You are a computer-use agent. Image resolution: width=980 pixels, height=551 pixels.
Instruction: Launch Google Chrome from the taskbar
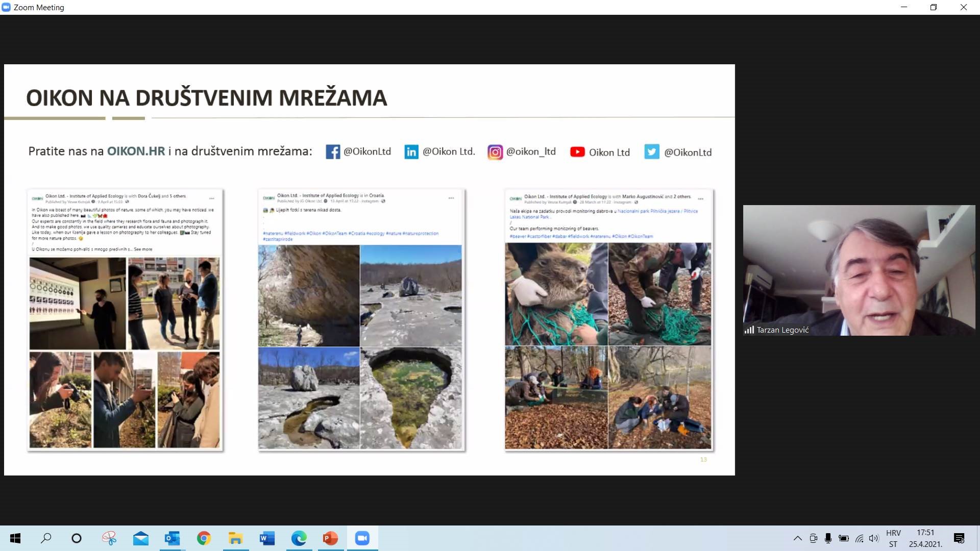coord(204,538)
